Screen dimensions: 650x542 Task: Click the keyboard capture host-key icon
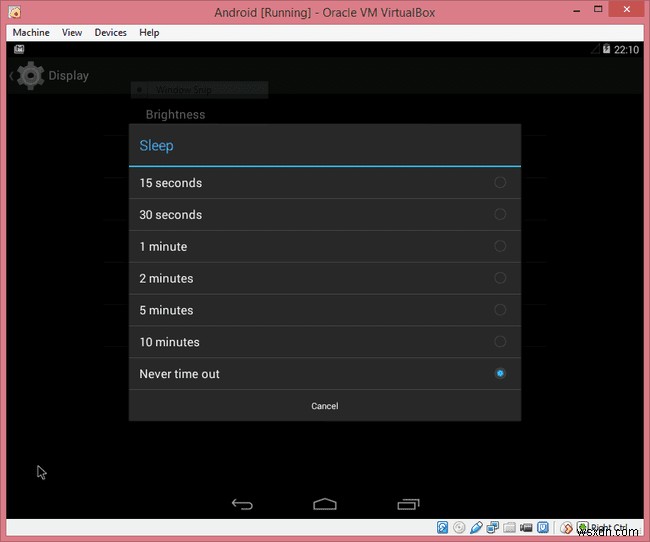[x=583, y=528]
